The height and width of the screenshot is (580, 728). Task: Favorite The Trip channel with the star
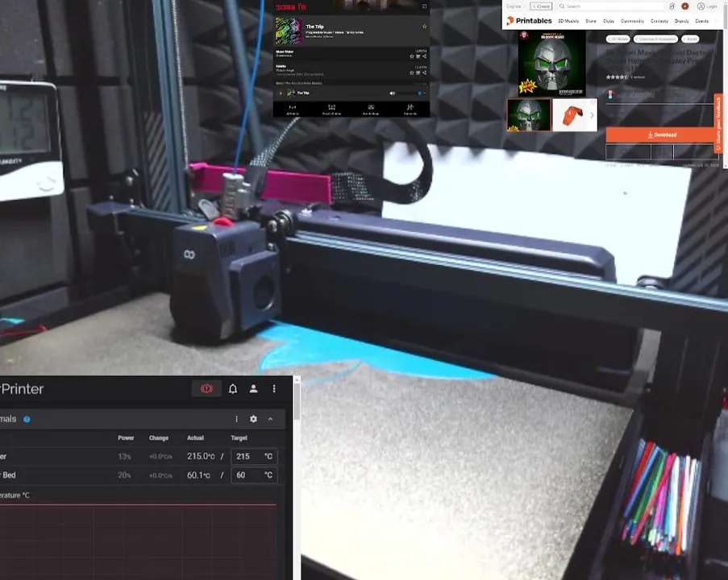click(424, 27)
